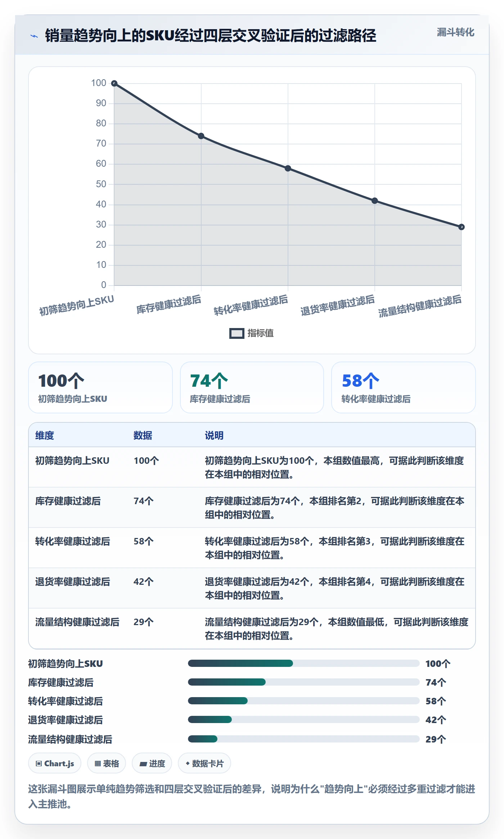Image resolution: width=504 pixels, height=839 pixels.
Task: Click the 库存健康过滤后 progress bar
Action: (304, 682)
